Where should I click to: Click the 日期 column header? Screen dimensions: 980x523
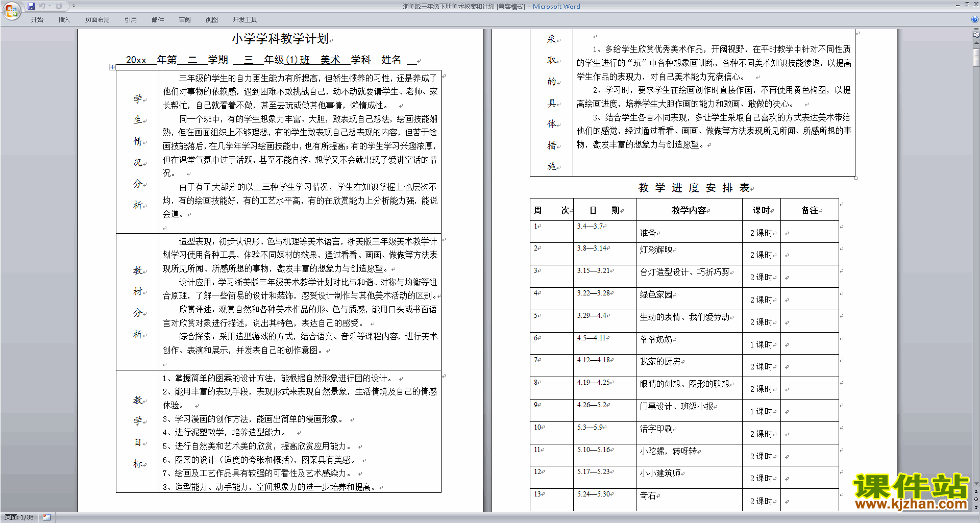604,210
